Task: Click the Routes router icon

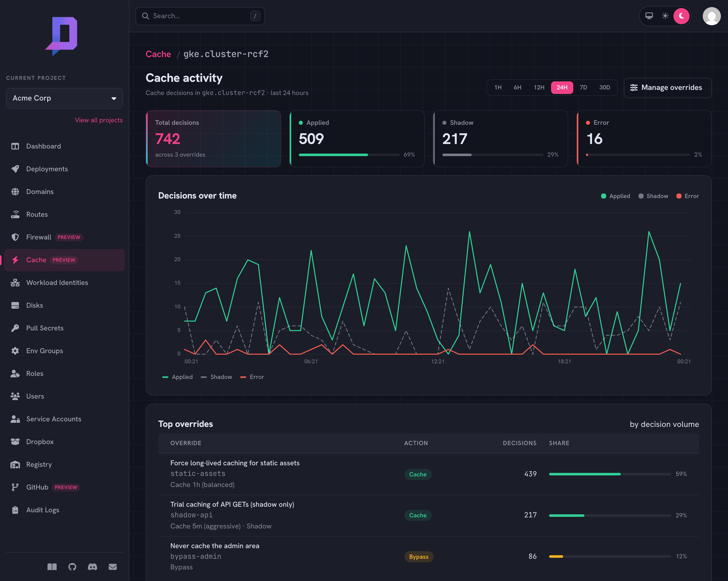Action: pyautogui.click(x=15, y=214)
